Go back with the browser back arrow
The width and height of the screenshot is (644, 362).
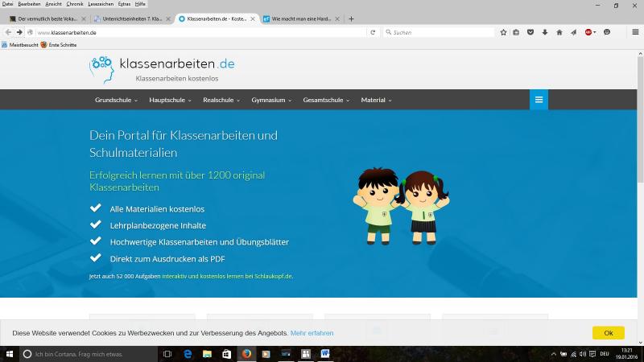coord(8,32)
